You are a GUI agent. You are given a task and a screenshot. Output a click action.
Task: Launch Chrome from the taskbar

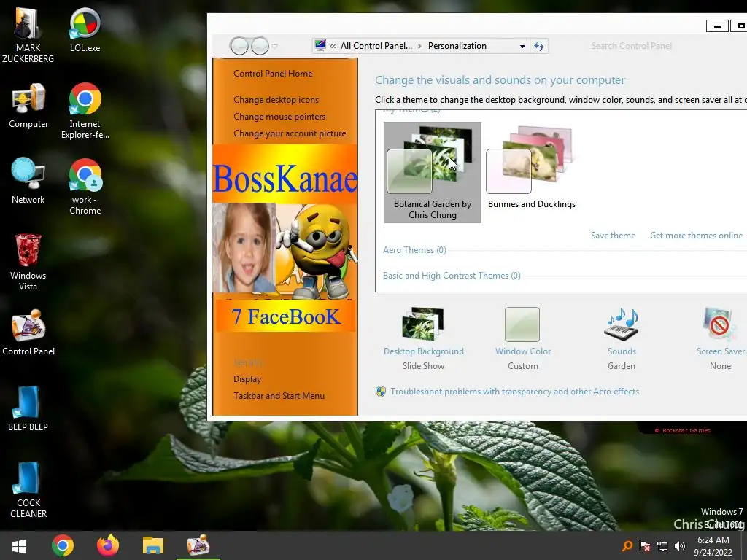63,545
